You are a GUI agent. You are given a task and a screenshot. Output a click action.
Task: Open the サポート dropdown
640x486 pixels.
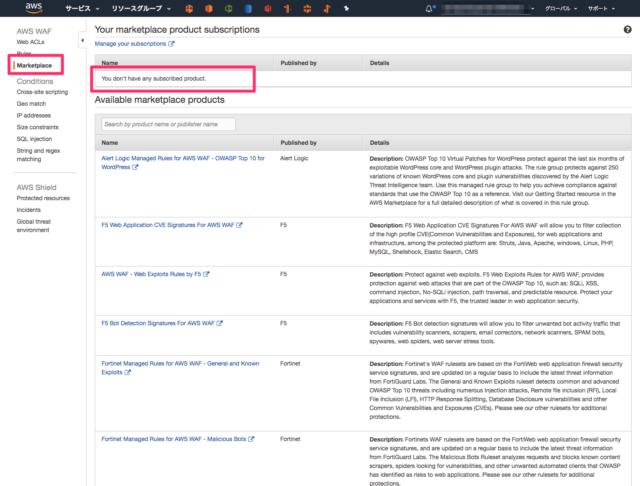tap(601, 8)
